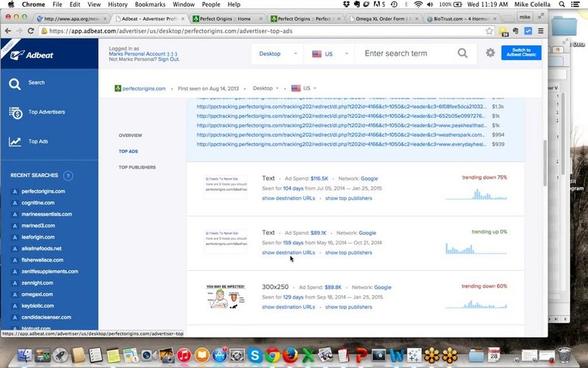Screen dimensions: 588x368
Task: Open the Desktop device dropdown in header
Action: (x=278, y=54)
